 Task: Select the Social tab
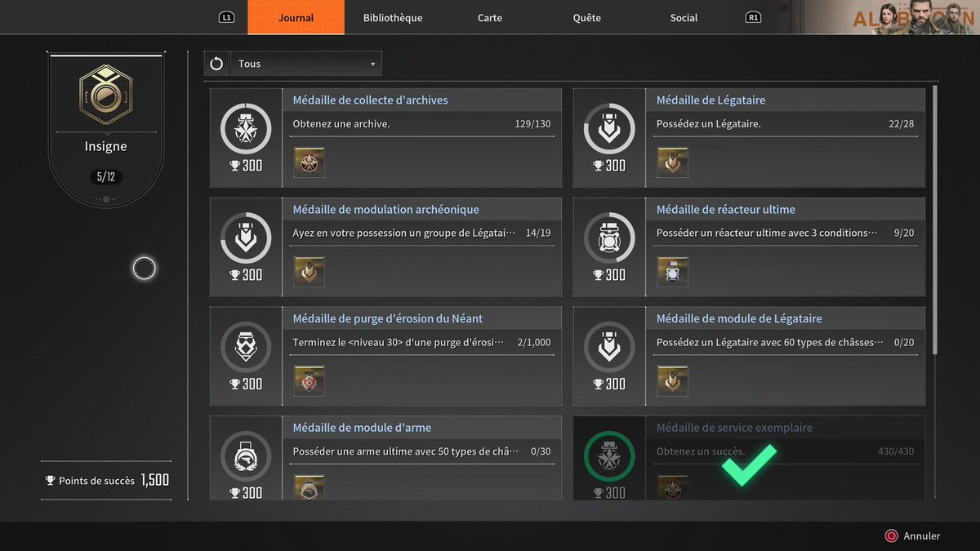(x=684, y=18)
